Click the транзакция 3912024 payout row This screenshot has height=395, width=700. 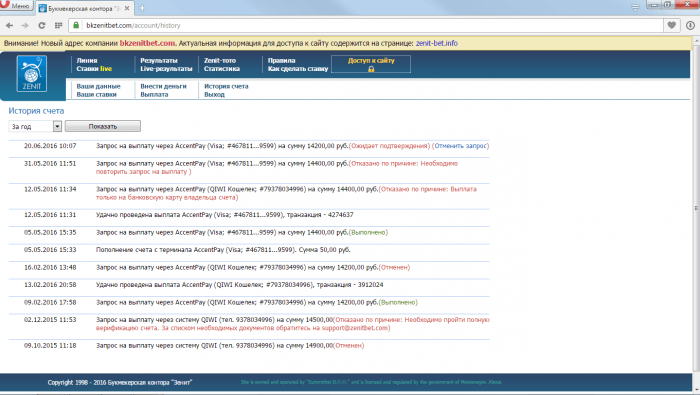click(x=249, y=285)
